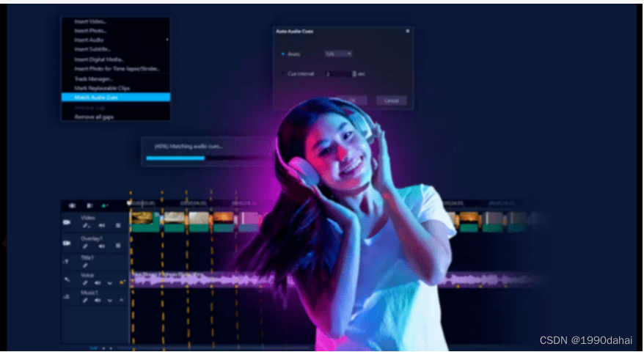This screenshot has width=644, height=352.
Task: Click the Title1 track T icon
Action: (x=67, y=262)
